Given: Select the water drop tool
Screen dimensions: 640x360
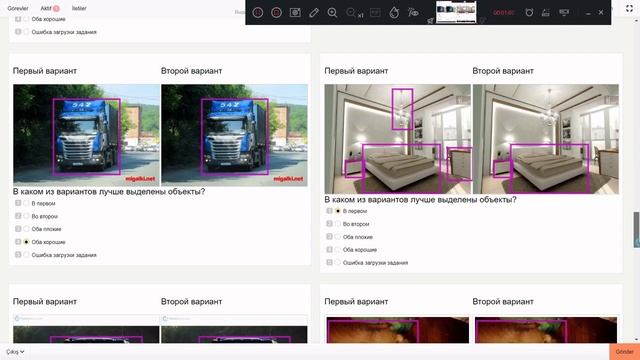Looking at the screenshot, I should coord(394,13).
